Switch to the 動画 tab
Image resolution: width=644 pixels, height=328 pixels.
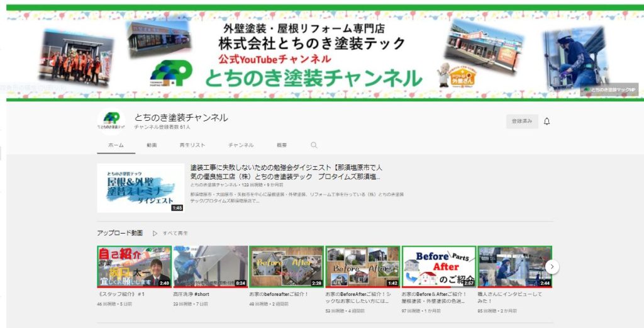152,145
